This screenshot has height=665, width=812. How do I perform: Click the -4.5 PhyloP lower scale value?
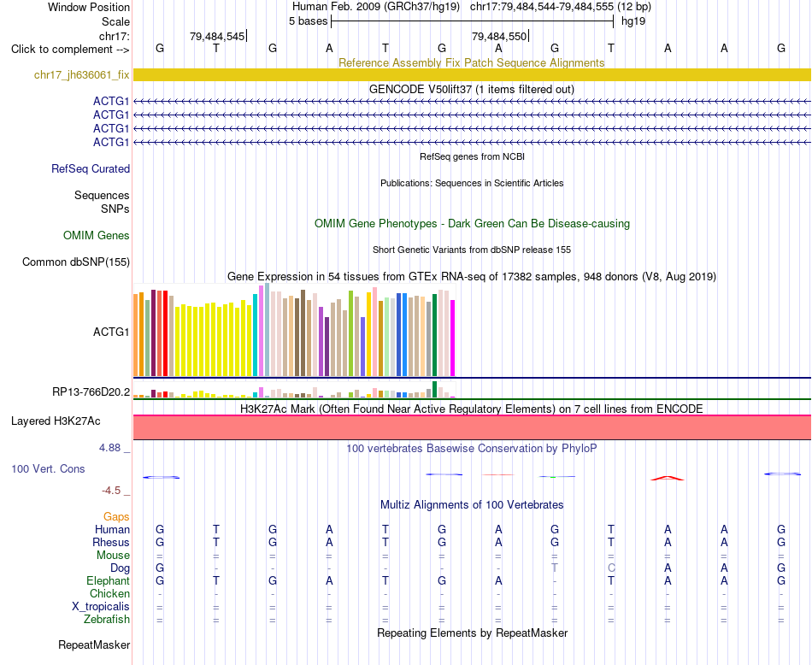111,490
